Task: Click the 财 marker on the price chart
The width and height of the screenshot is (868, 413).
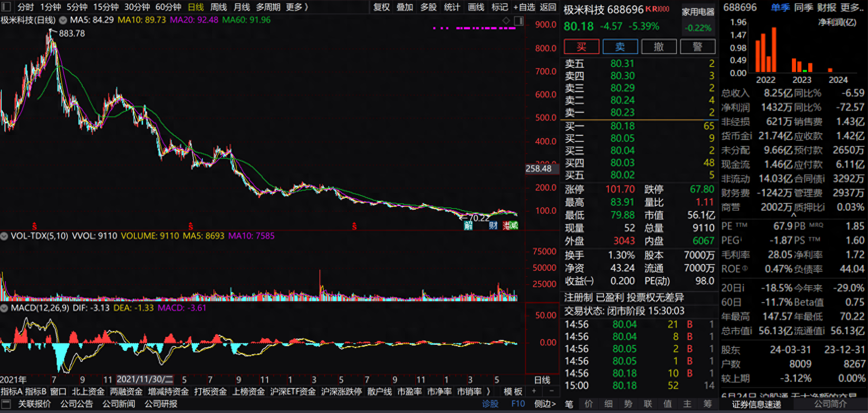Action: (x=494, y=226)
